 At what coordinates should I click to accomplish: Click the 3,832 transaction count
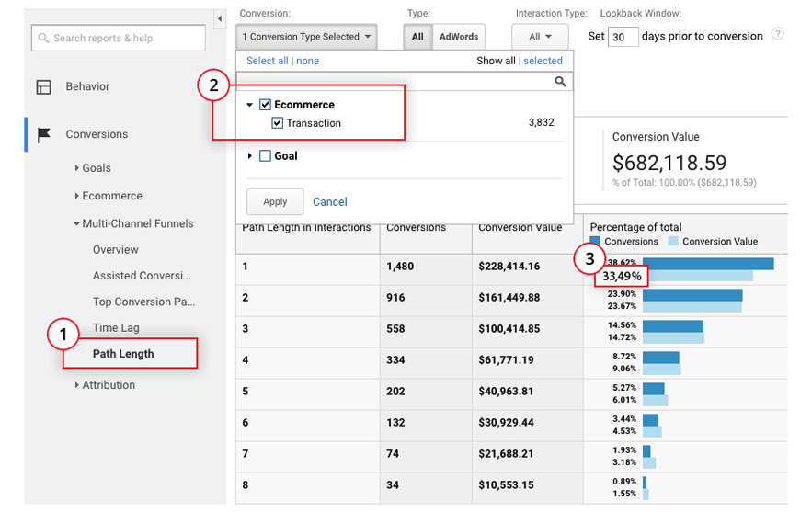(x=541, y=122)
